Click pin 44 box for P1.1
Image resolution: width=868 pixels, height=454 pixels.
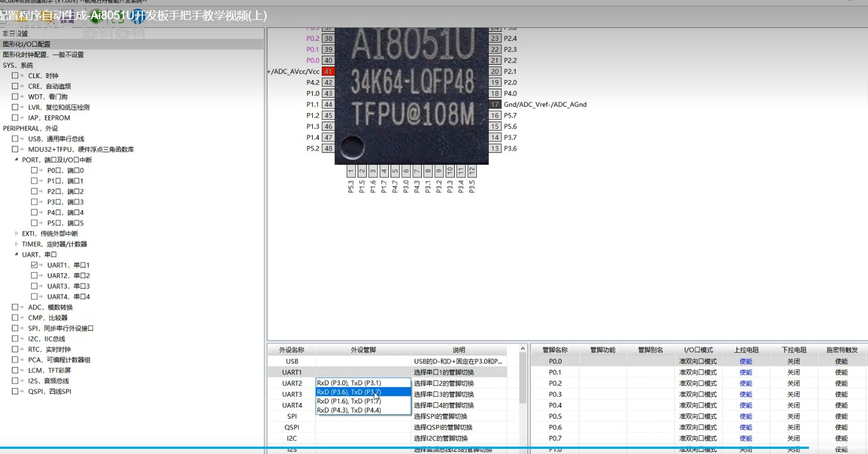pos(328,104)
